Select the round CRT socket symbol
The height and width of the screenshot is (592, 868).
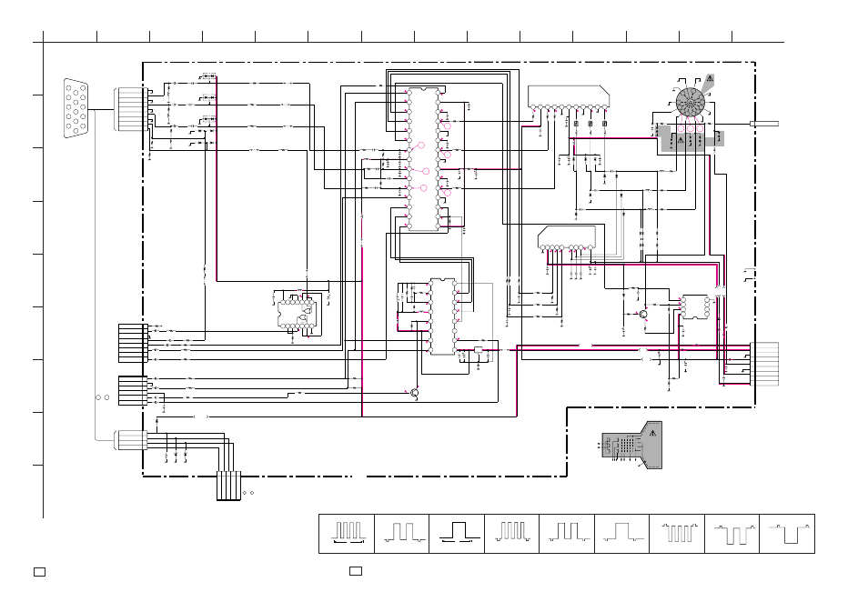pyautogui.click(x=690, y=103)
